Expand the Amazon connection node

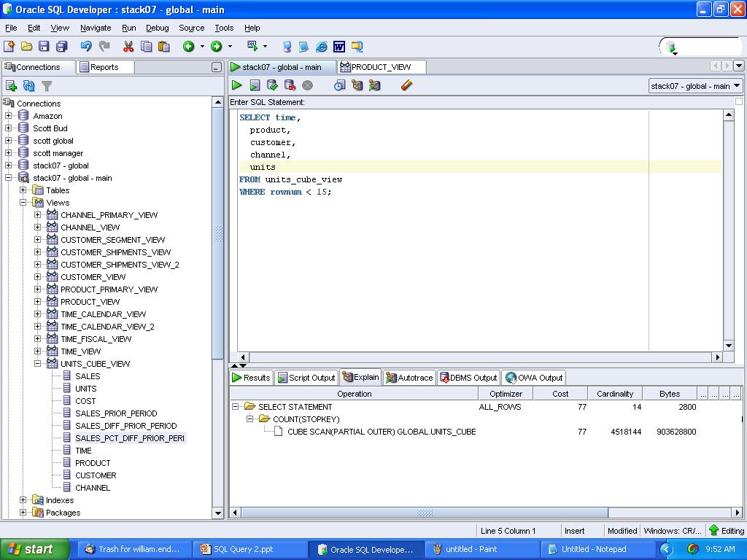pos(9,116)
